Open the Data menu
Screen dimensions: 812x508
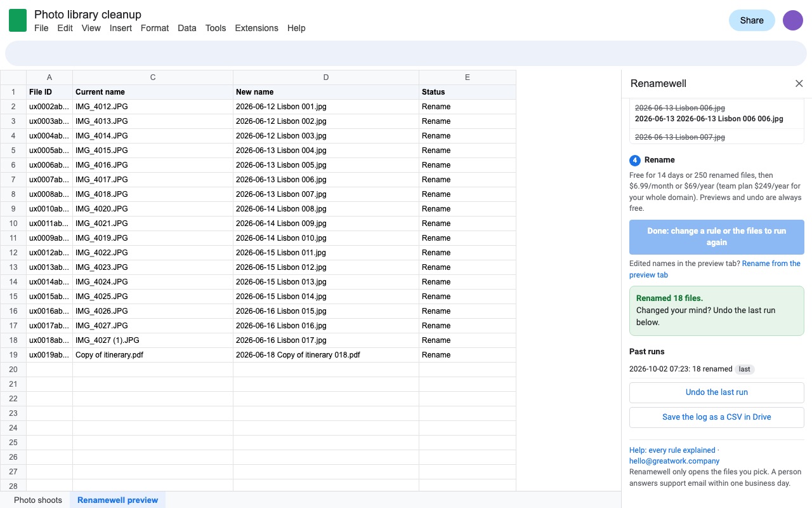tap(187, 28)
